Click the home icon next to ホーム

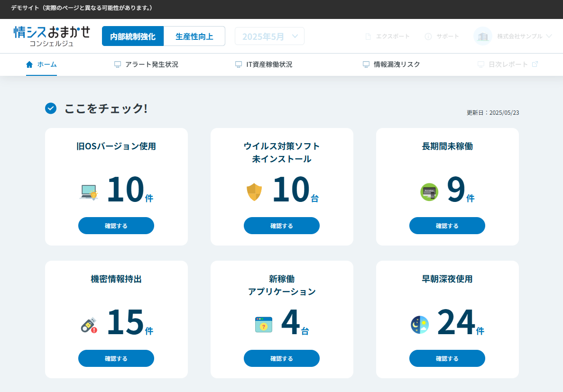click(x=28, y=64)
